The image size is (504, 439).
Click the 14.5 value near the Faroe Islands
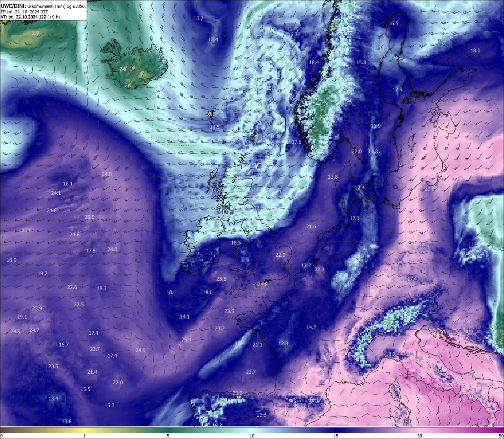click(x=215, y=127)
